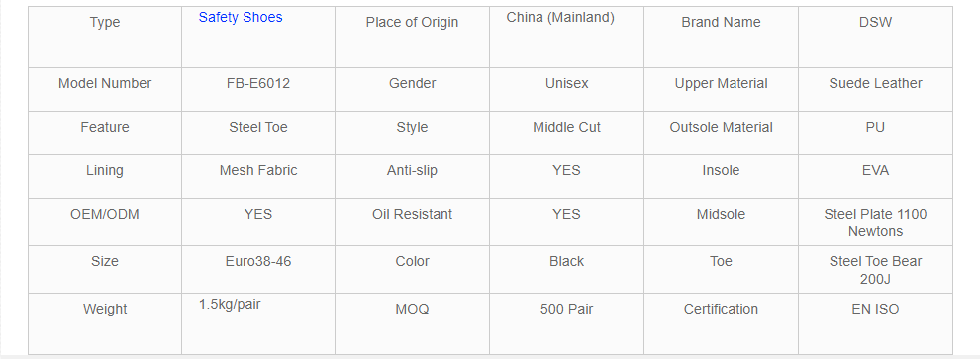This screenshot has height=359, width=980.
Task: Open the Safety Shoes link
Action: (240, 18)
